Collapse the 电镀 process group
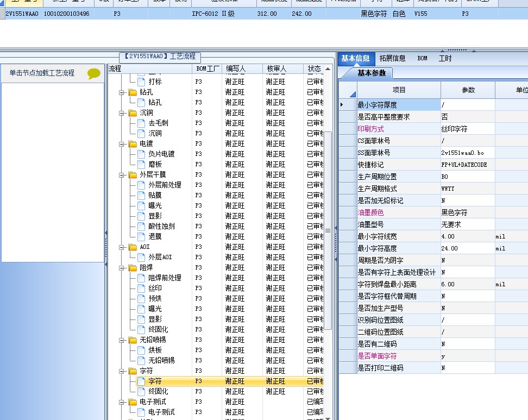 pos(122,144)
